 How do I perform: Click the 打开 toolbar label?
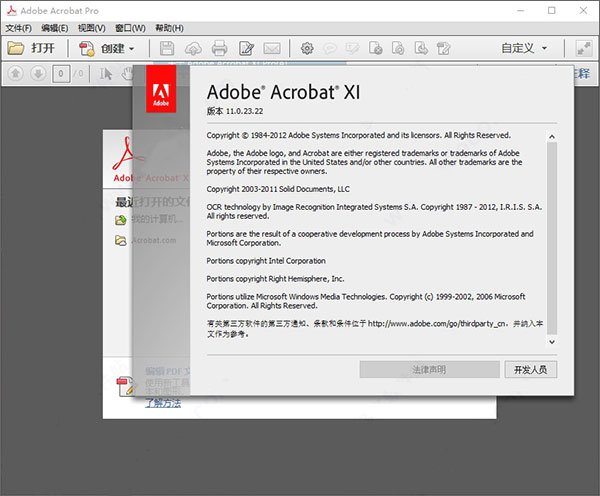(43, 48)
